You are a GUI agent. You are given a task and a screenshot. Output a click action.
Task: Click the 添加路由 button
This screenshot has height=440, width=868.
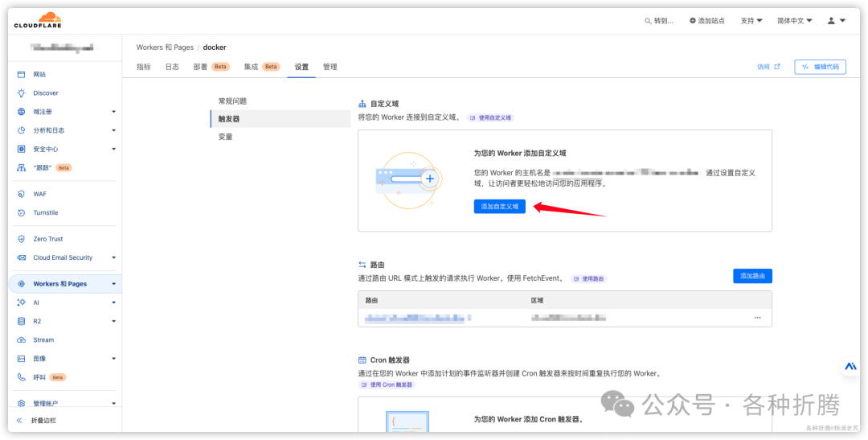(x=752, y=276)
